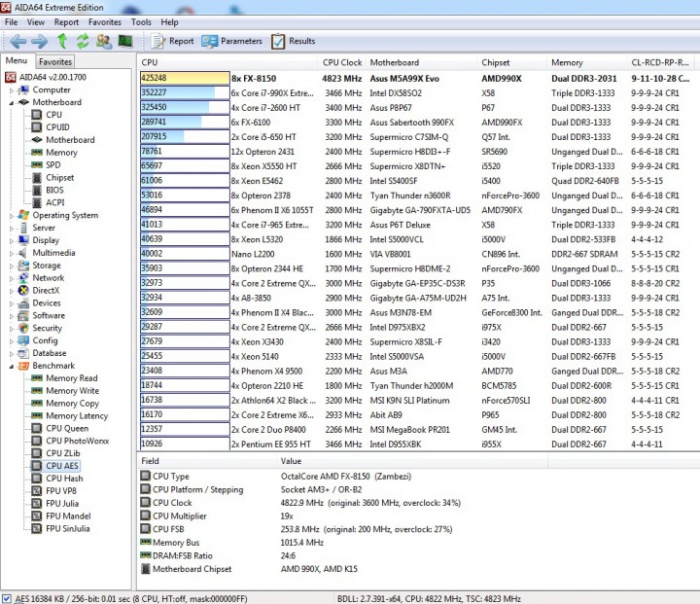Open the Report menu
This screenshot has height=604, width=700.
66,22
